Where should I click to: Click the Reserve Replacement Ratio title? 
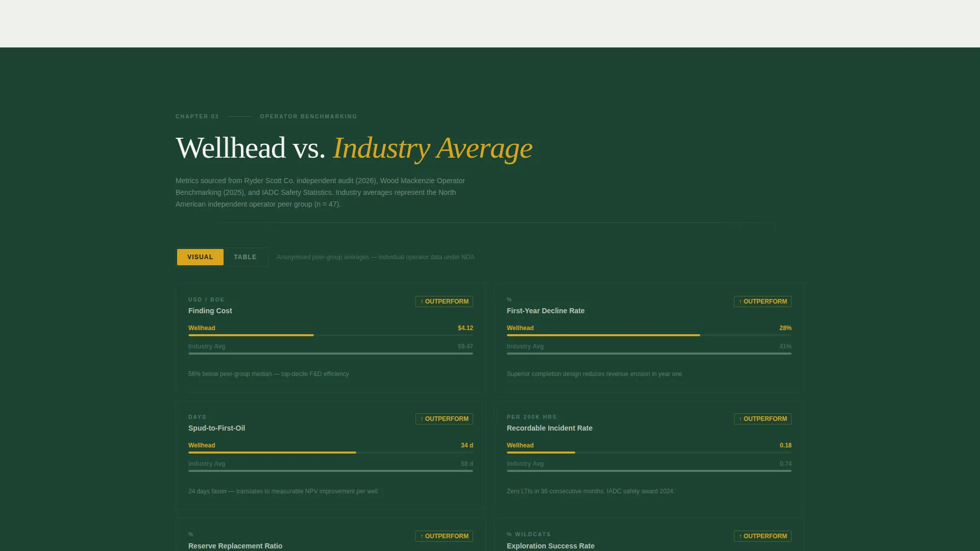(235, 546)
